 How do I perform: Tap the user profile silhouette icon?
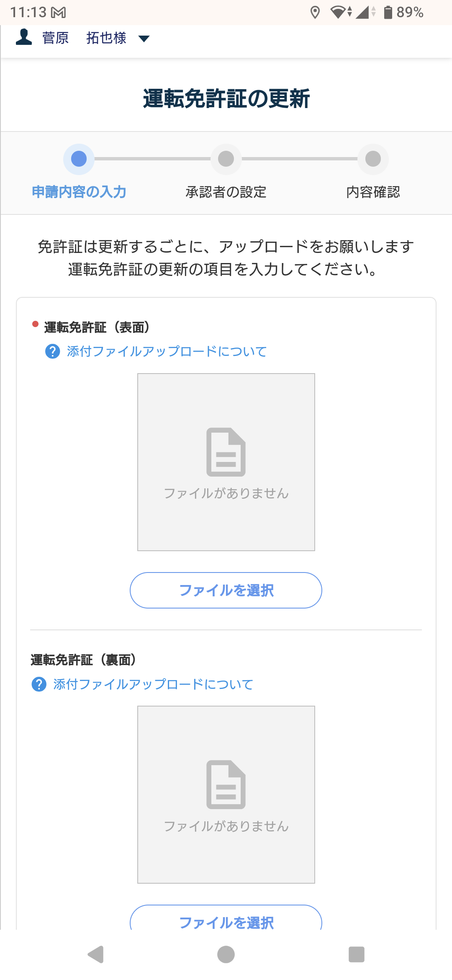[x=24, y=37]
